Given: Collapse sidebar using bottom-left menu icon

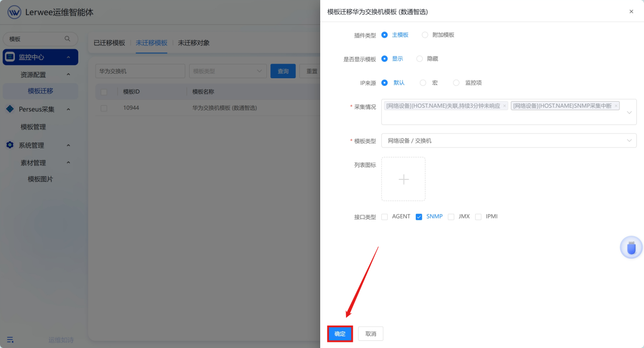Looking at the screenshot, I should (10, 339).
